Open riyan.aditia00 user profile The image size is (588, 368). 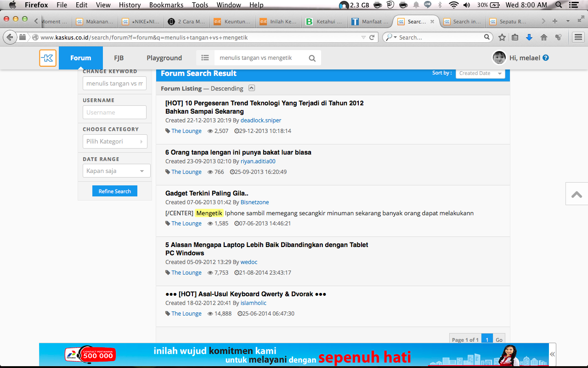pyautogui.click(x=258, y=161)
